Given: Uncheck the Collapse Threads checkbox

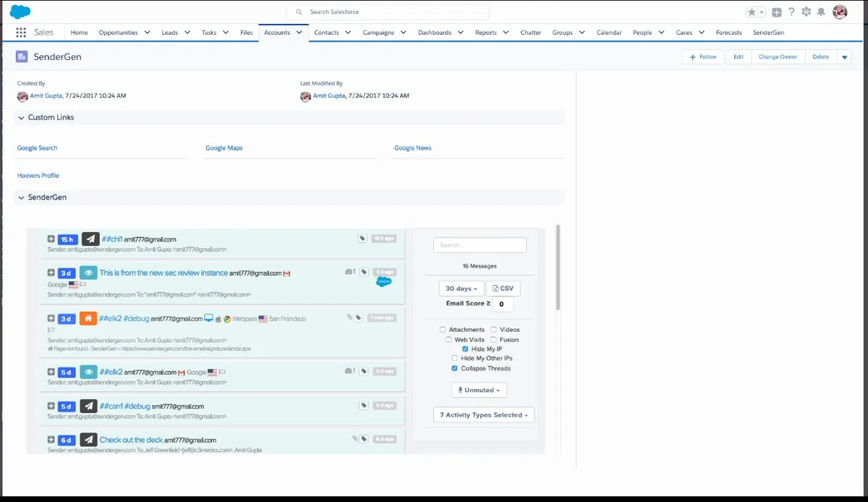Looking at the screenshot, I should pyautogui.click(x=454, y=368).
